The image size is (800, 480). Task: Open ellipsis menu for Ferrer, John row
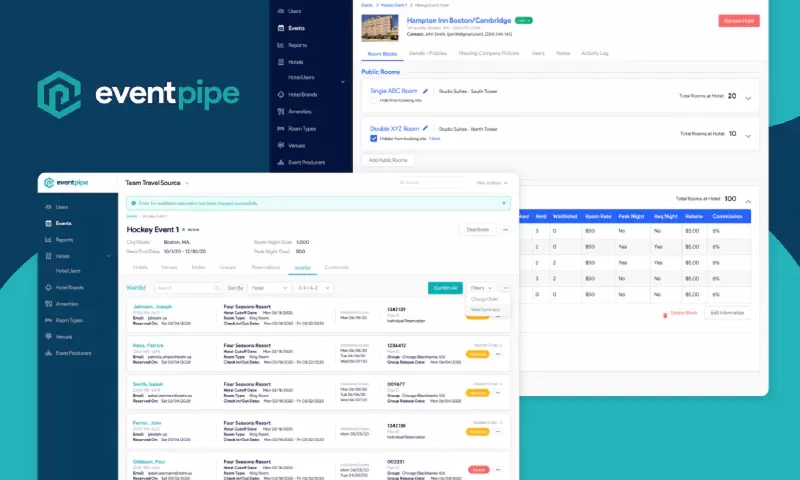tap(498, 432)
